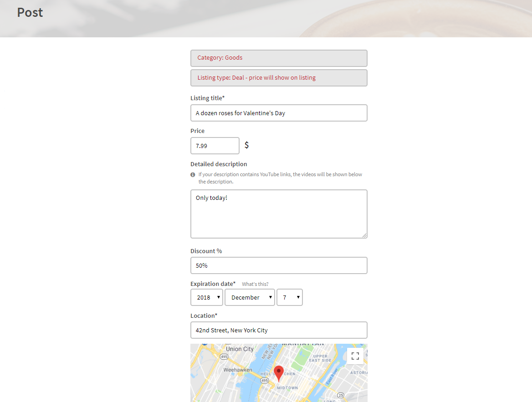Screen dimensions: 532x402
Task: Focus the Listing title input field
Action: [279, 113]
